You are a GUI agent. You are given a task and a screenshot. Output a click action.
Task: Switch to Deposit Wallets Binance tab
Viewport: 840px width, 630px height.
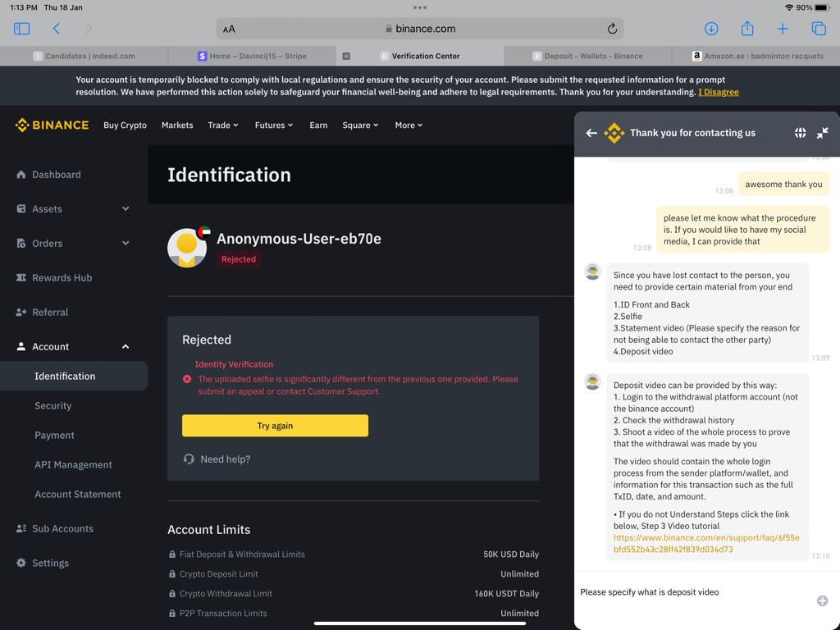(x=587, y=56)
